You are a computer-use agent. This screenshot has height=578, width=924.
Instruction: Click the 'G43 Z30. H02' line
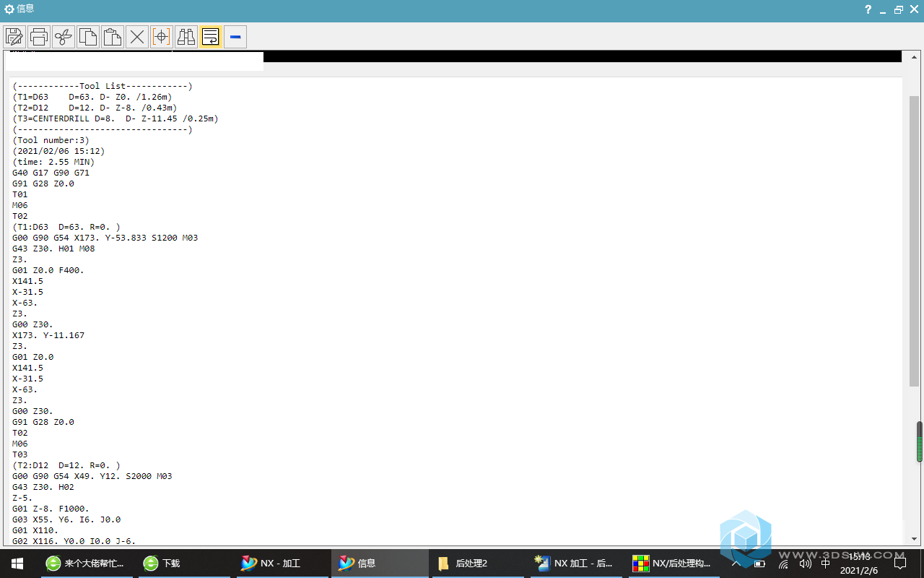pos(43,487)
